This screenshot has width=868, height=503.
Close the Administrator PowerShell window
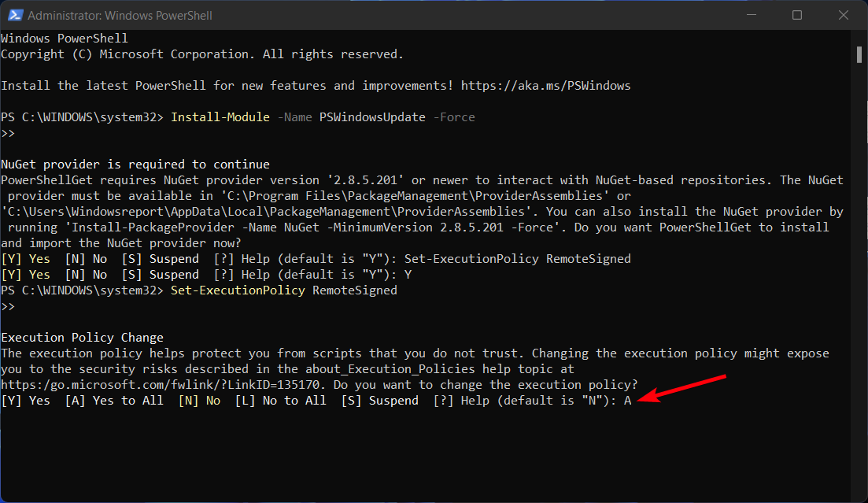click(841, 15)
